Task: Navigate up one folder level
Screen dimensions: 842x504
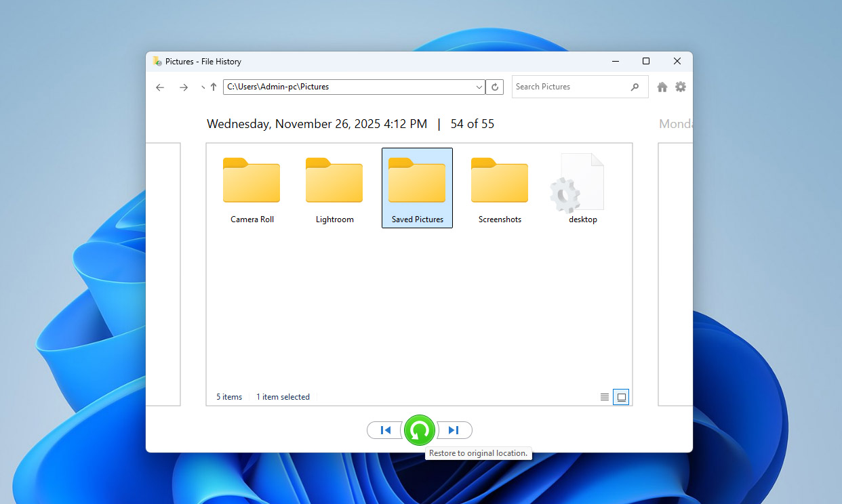Action: pyautogui.click(x=214, y=87)
